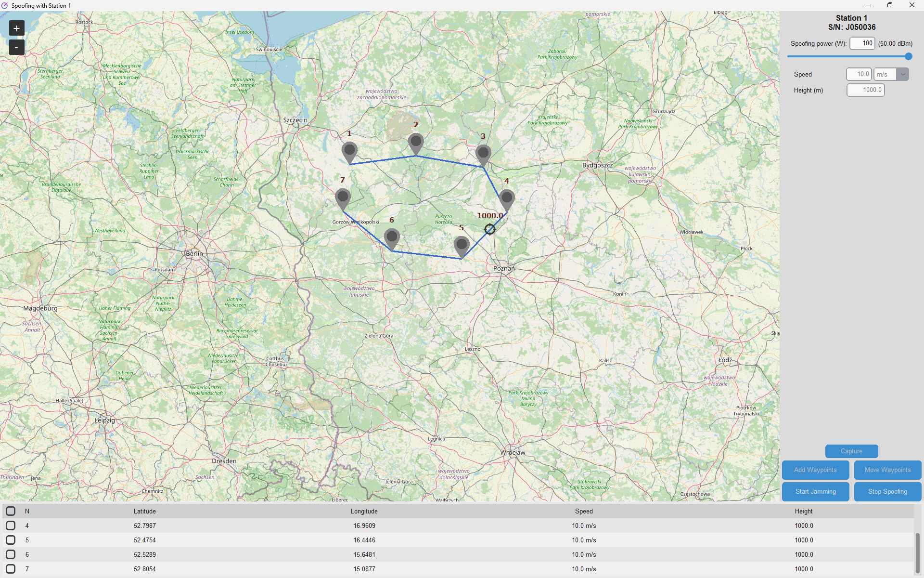Select longitude cell 15.0877
This screenshot has height=578, width=924.
coord(364,569)
